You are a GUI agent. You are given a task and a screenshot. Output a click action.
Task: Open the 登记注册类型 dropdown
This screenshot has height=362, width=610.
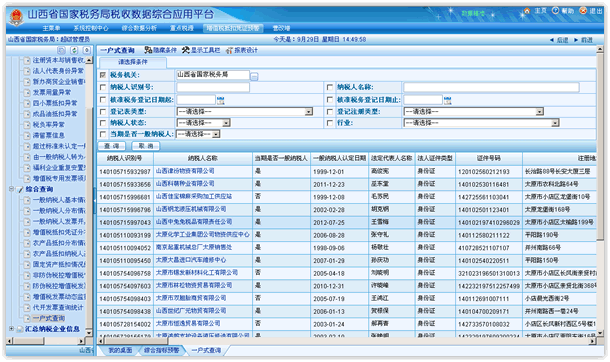[x=473, y=112]
